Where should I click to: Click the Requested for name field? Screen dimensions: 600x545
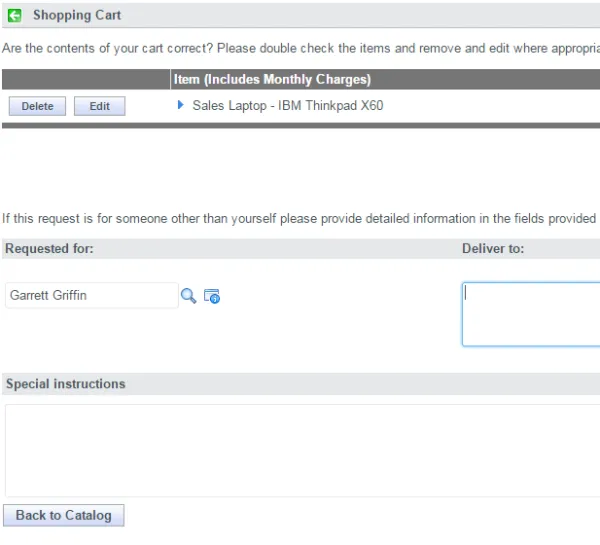click(90, 296)
